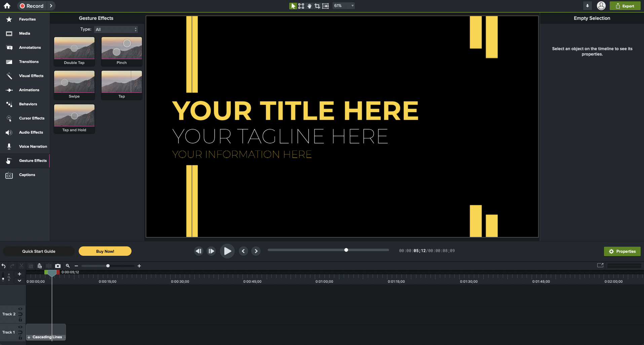This screenshot has height=345, width=644.
Task: Activate the pan hand tool
Action: pos(309,6)
